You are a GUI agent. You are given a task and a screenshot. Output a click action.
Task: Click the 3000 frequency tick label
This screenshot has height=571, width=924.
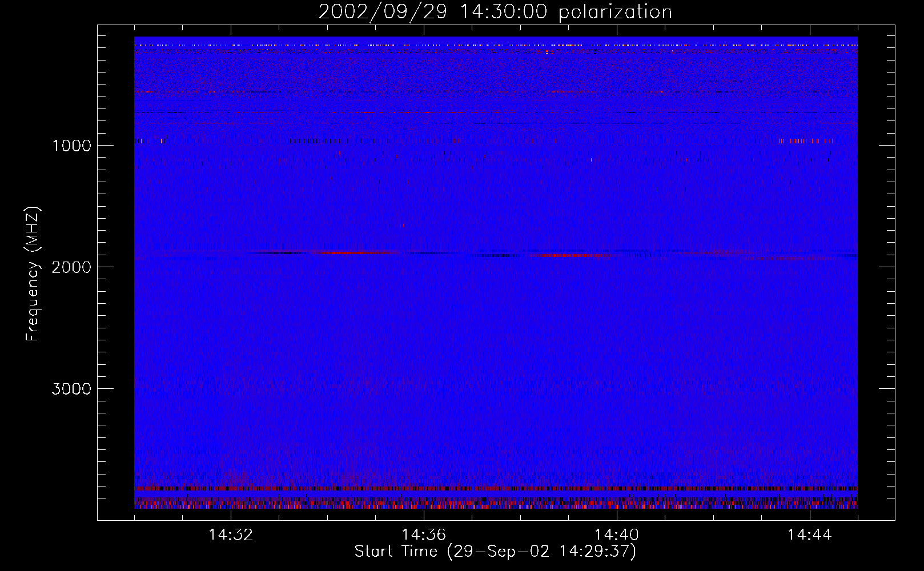[71, 389]
